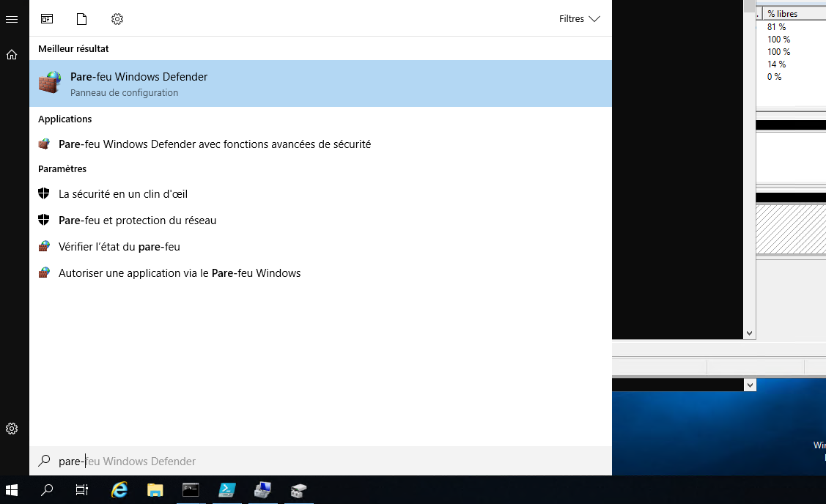Click the firewall icon beside Vérifier l'état
This screenshot has width=826, height=504.
point(44,246)
